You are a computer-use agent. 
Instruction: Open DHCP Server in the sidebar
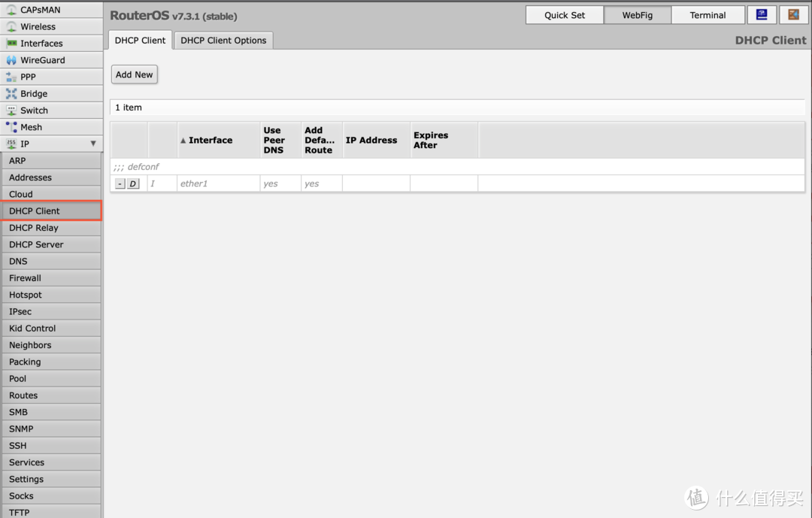click(51, 244)
